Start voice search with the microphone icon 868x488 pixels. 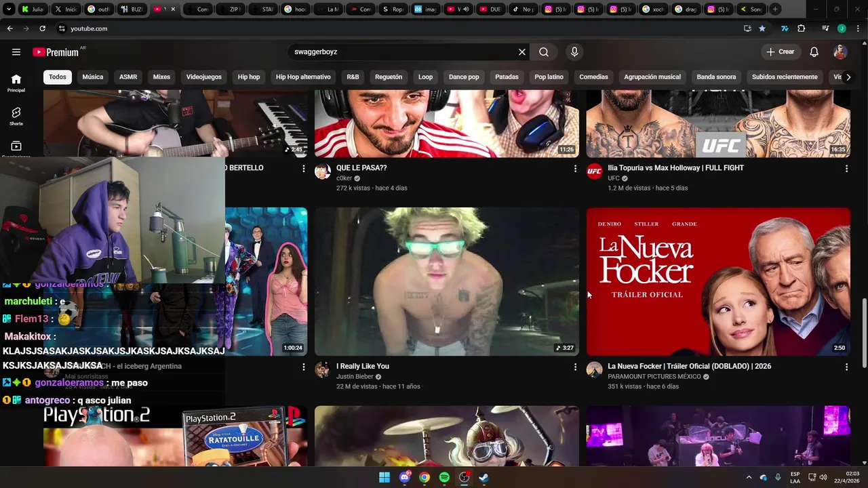tap(574, 52)
